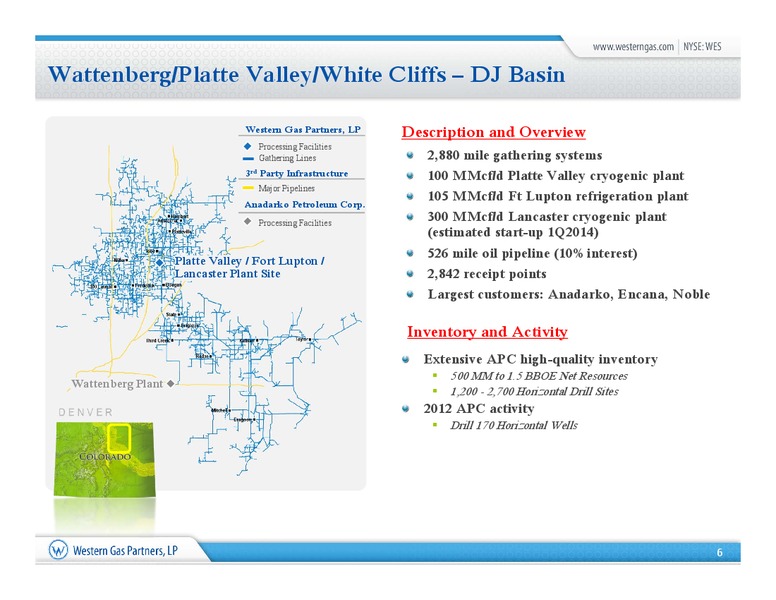Click the NYSE: WES ticker text

point(702,47)
